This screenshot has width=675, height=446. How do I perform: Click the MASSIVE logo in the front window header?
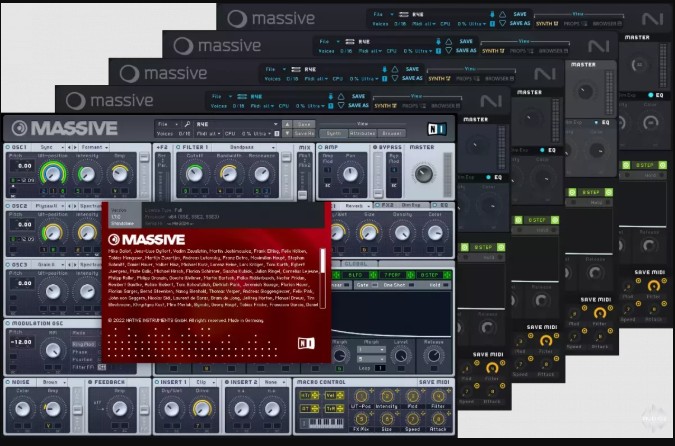coord(65,128)
